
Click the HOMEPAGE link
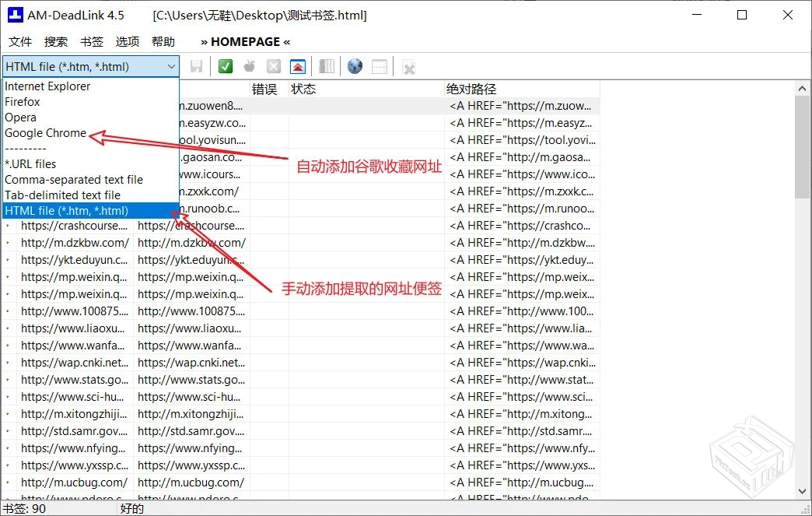pyautogui.click(x=243, y=41)
